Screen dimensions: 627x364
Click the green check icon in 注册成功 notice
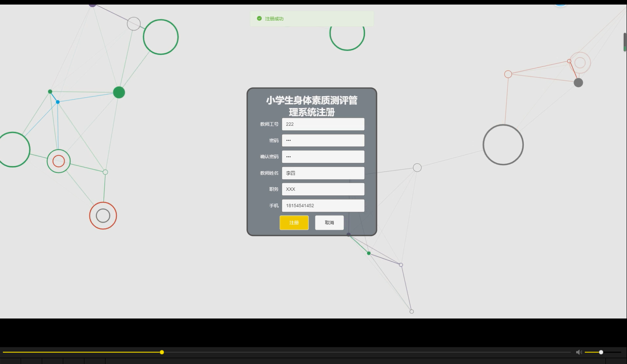tap(259, 19)
